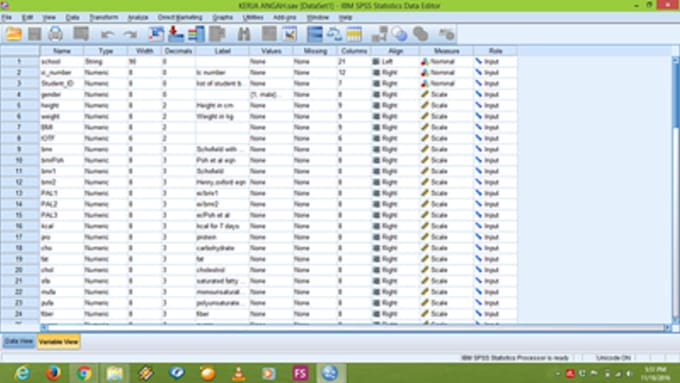The image size is (680, 383).
Task: Select row header number 24
Action: 20,314
